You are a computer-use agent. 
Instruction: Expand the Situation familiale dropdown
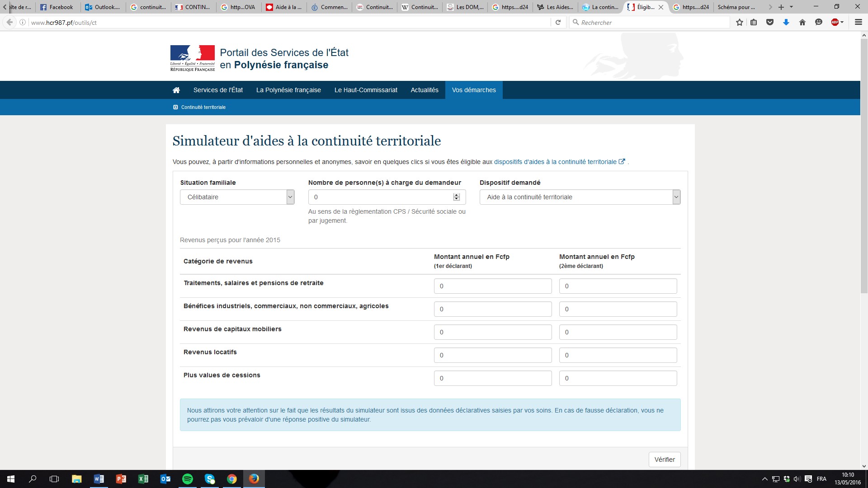click(237, 197)
